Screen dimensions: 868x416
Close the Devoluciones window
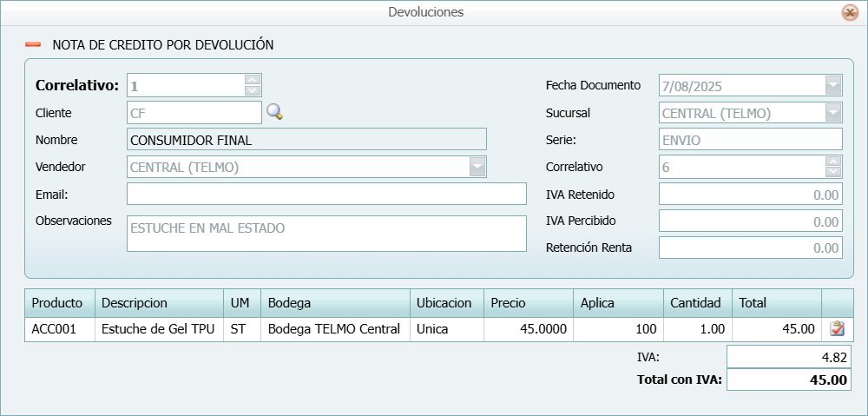click(x=849, y=12)
